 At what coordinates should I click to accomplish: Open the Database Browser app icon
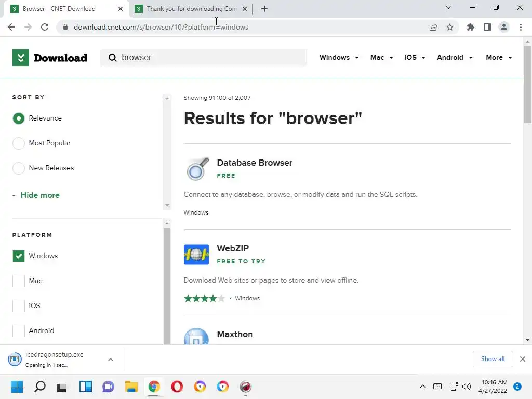point(196,169)
